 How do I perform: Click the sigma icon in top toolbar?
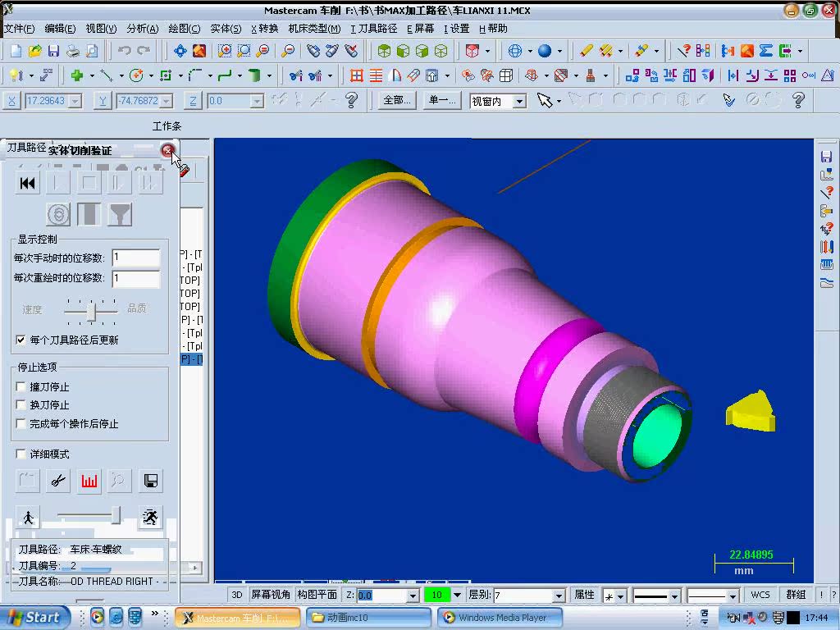coord(766,51)
